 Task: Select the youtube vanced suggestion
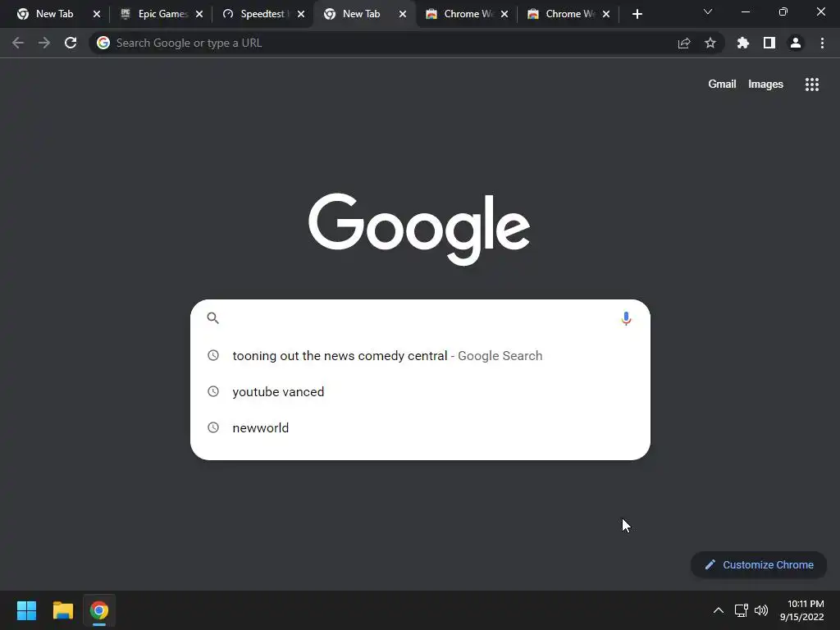pyautogui.click(x=420, y=391)
